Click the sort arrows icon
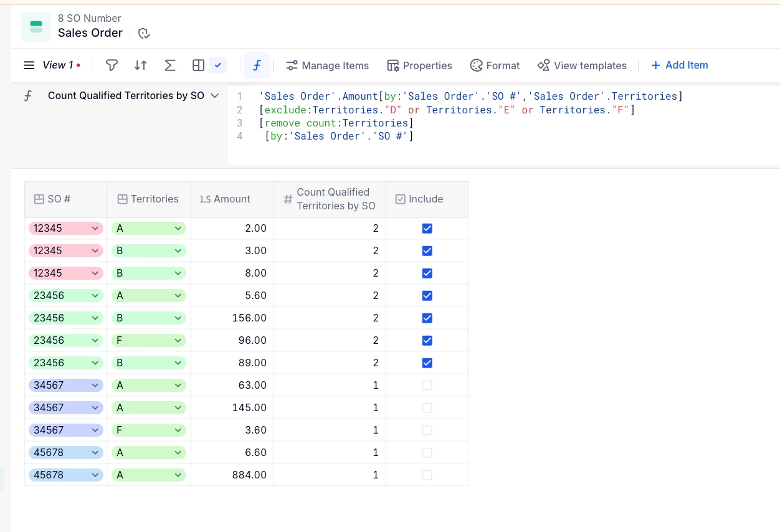Image resolution: width=780 pixels, height=532 pixels. (x=141, y=65)
